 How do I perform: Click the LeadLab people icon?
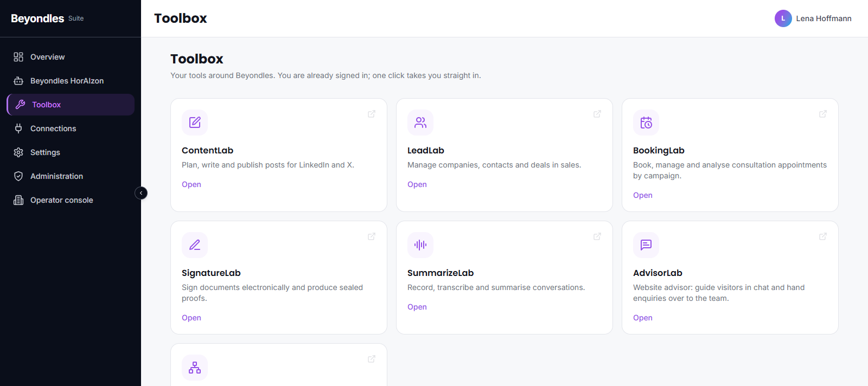click(420, 123)
